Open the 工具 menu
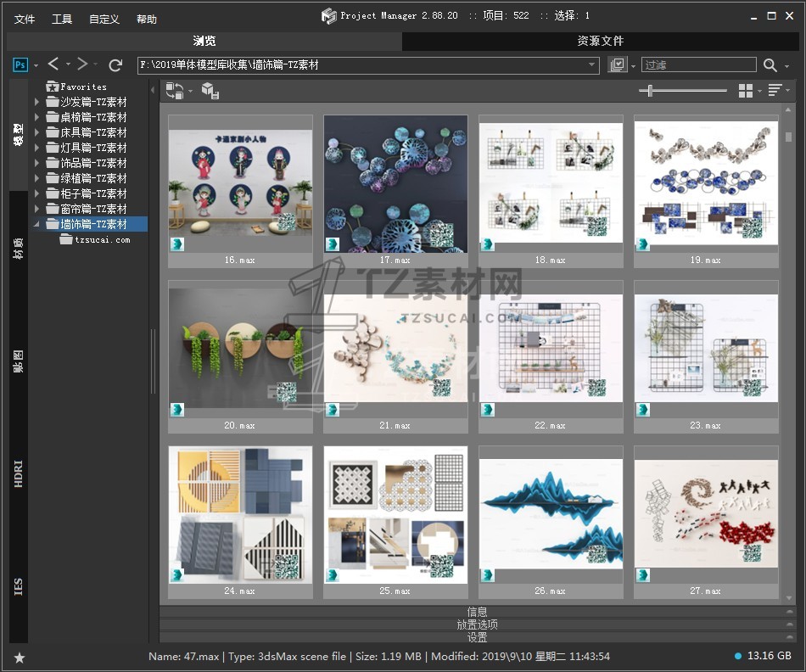 tap(62, 19)
